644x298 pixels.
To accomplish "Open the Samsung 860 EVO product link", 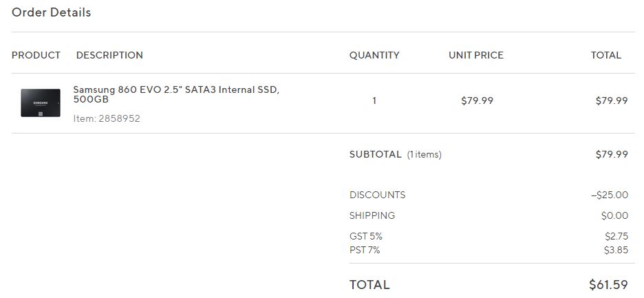I will coord(175,95).
